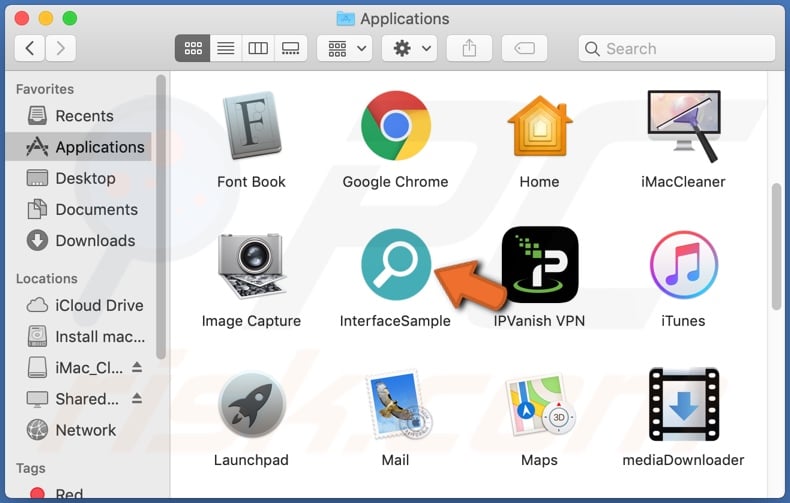The width and height of the screenshot is (790, 503).
Task: Select the mediaDownloader film icon
Action: point(684,404)
